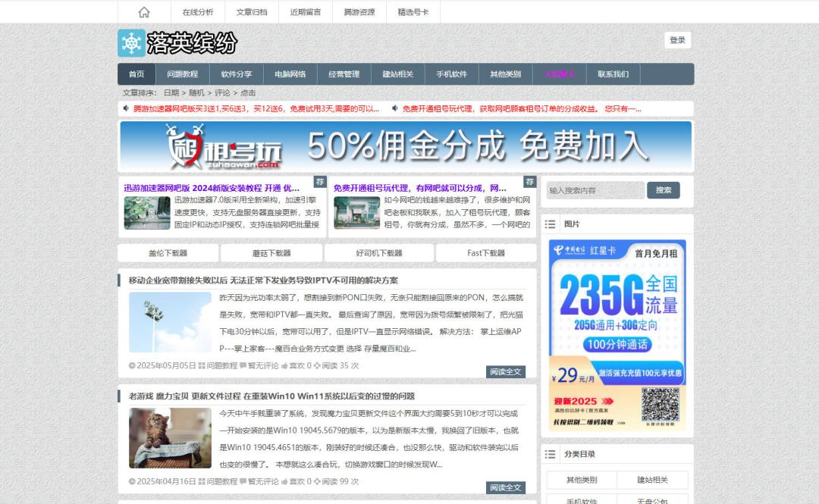Open 建站相关 in 分类目录 sidebar
This screenshot has height=504, width=819.
[x=652, y=480]
